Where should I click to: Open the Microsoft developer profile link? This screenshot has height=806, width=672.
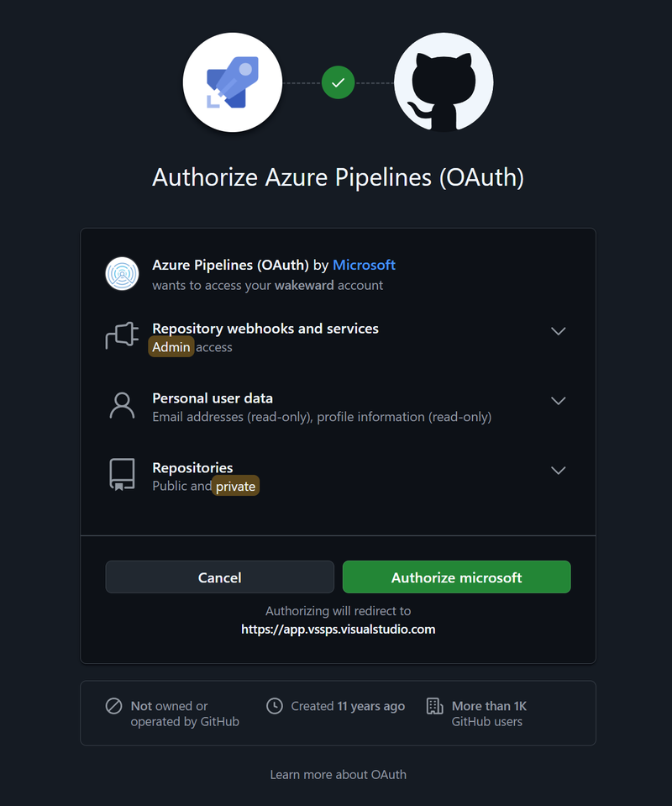coord(364,265)
